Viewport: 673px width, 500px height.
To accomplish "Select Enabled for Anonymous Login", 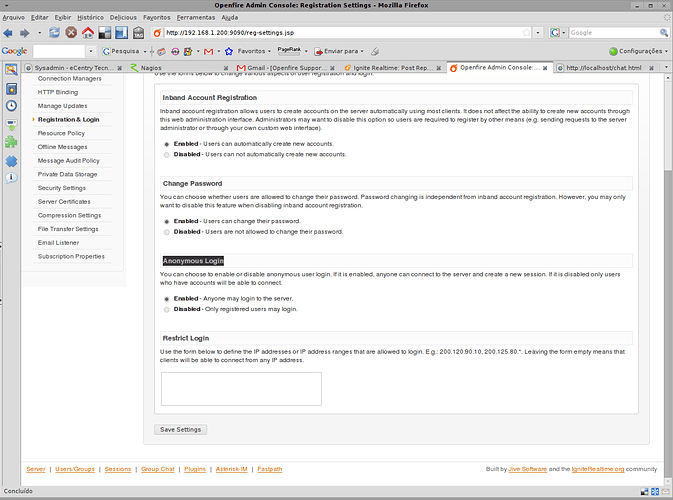I will click(x=167, y=299).
